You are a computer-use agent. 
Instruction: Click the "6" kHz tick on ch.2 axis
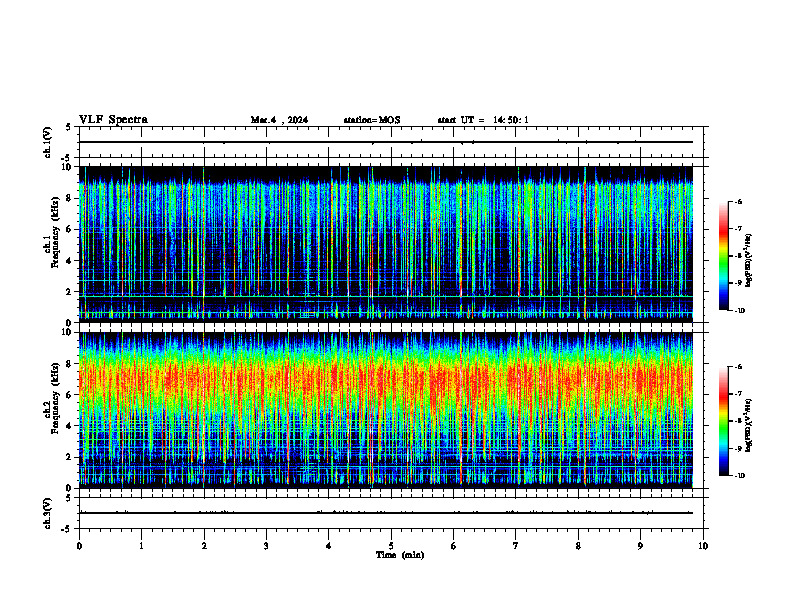tap(70, 395)
